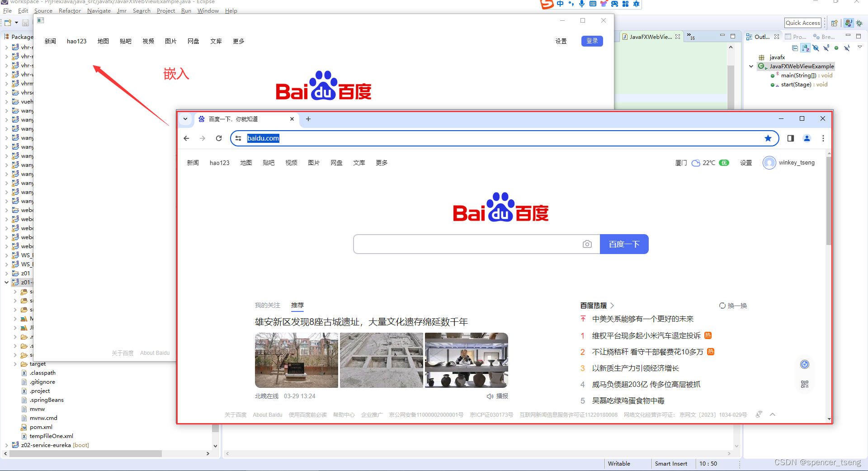Switch to Pro... tab beside Outline

(x=796, y=37)
